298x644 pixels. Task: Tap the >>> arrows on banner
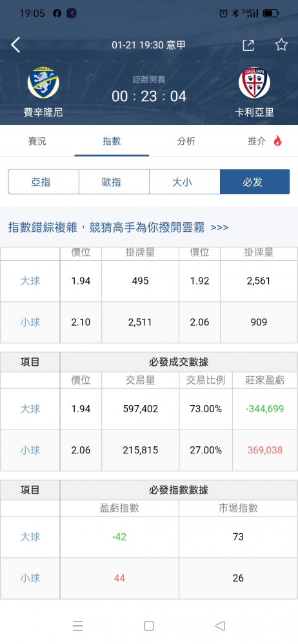(x=219, y=227)
